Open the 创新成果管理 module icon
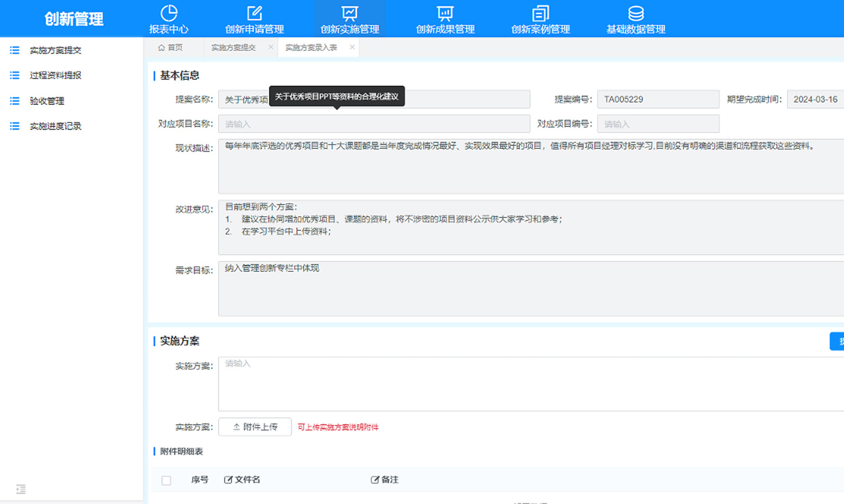 444,12
